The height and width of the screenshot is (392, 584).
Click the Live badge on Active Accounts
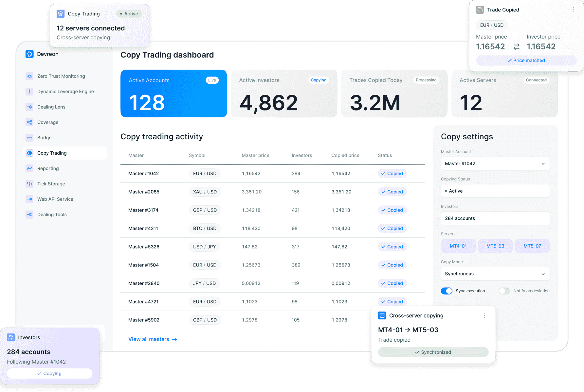212,80
